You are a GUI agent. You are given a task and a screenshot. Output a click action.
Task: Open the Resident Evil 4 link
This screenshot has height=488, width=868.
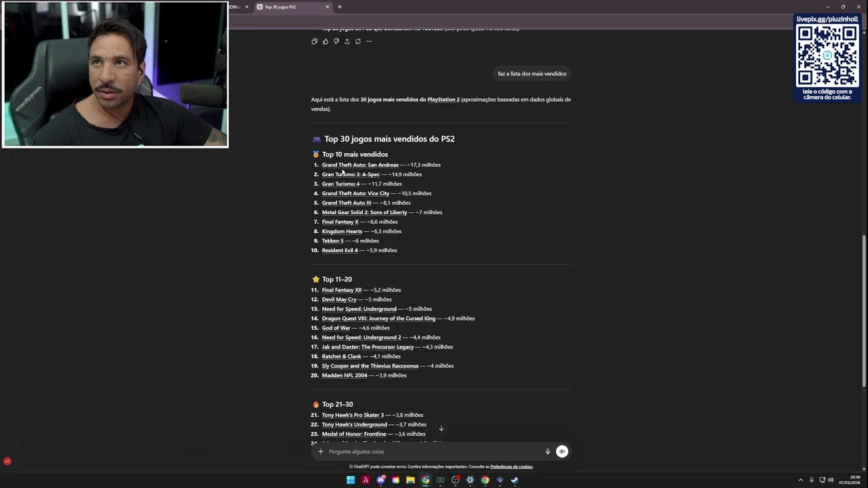[x=340, y=250]
